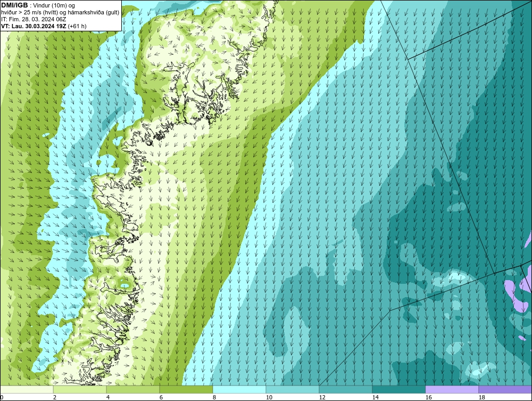Click the 14–16 m/s dark teal swatch
532x401 pixels.
coord(399,389)
